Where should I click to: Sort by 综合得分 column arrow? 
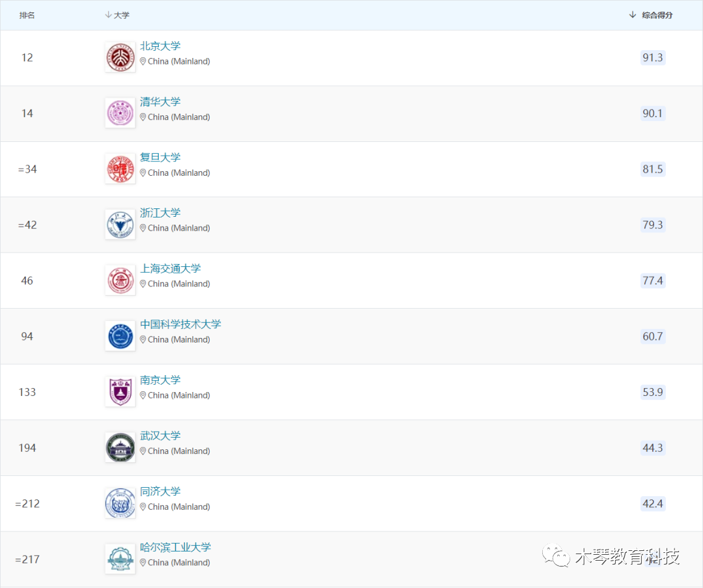633,15
